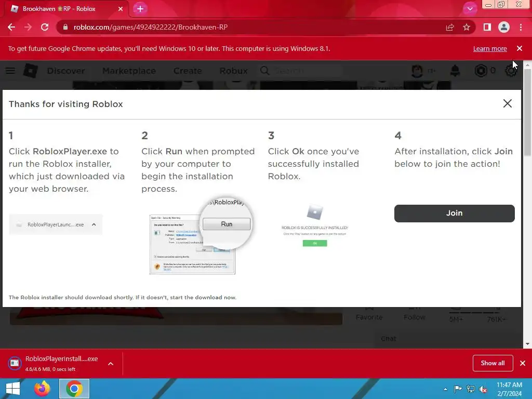Open the tab search dropdown arrow
Screen dimensions: 532x399
click(x=470, y=9)
